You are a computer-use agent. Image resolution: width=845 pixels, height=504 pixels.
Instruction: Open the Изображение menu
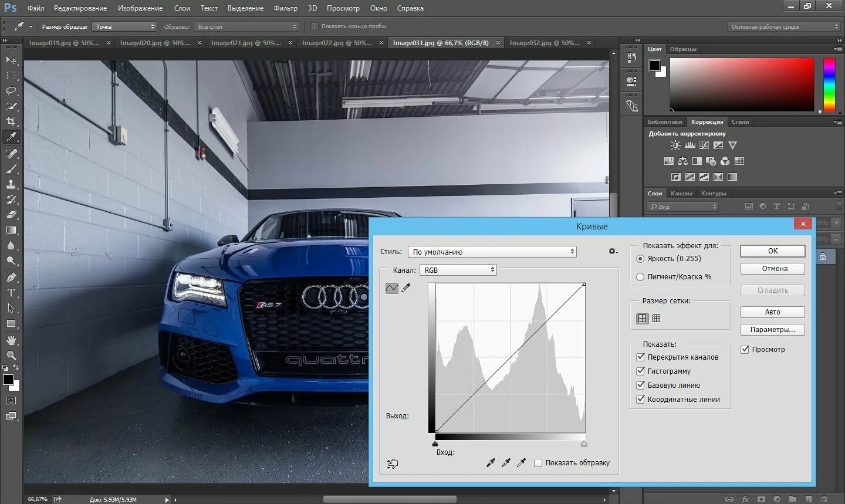coord(140,8)
